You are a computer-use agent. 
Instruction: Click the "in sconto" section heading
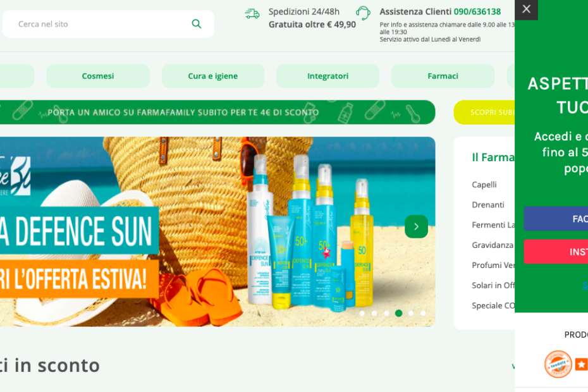(50, 365)
